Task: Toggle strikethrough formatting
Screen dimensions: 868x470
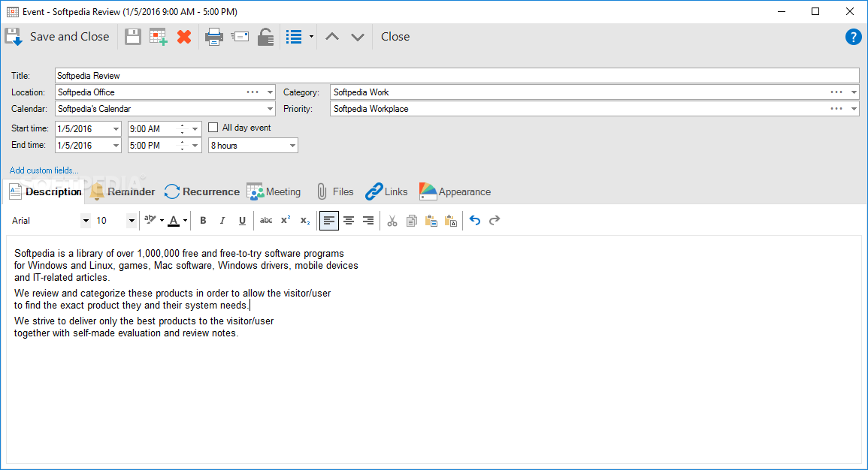Action: (x=266, y=221)
